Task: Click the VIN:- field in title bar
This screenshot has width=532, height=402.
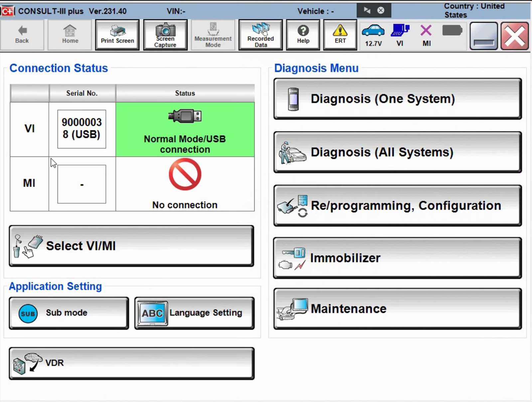Action: pyautogui.click(x=176, y=11)
